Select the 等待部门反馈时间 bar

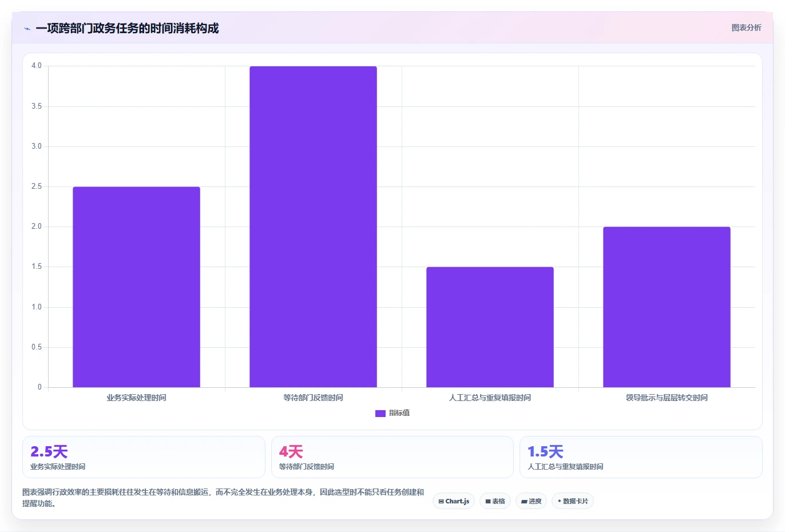(x=313, y=227)
